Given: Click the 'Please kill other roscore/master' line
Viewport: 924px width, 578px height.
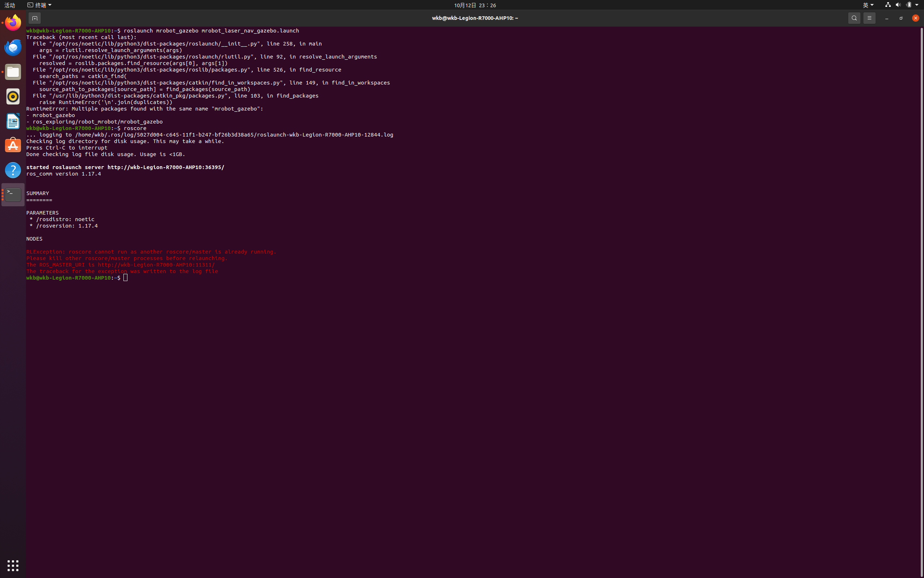Looking at the screenshot, I should pyautogui.click(x=127, y=258).
